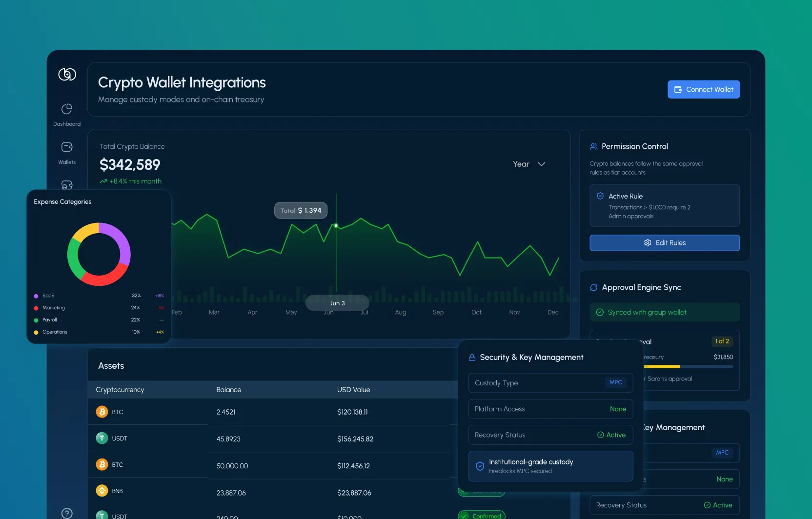Click the 50,000.00 balance cell
Viewport: 812px width, 519px height.
click(232, 466)
